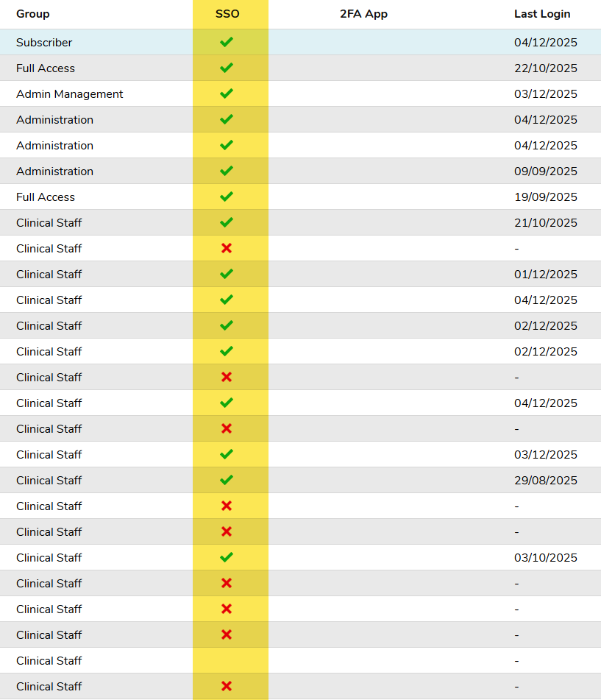Click SSO check mark beside 03/10/2025 login
601x700 pixels.
tap(227, 557)
